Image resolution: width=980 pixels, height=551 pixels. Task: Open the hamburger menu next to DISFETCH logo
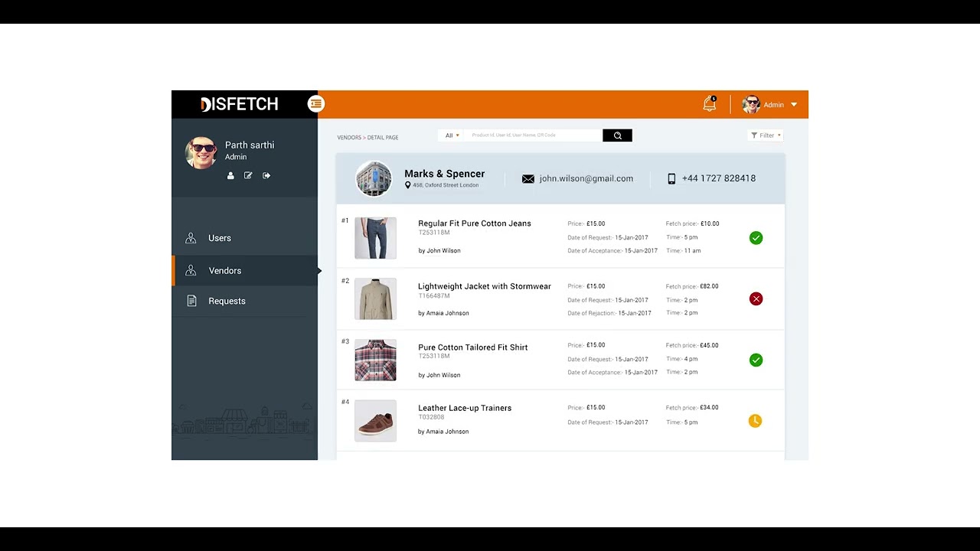tap(316, 103)
